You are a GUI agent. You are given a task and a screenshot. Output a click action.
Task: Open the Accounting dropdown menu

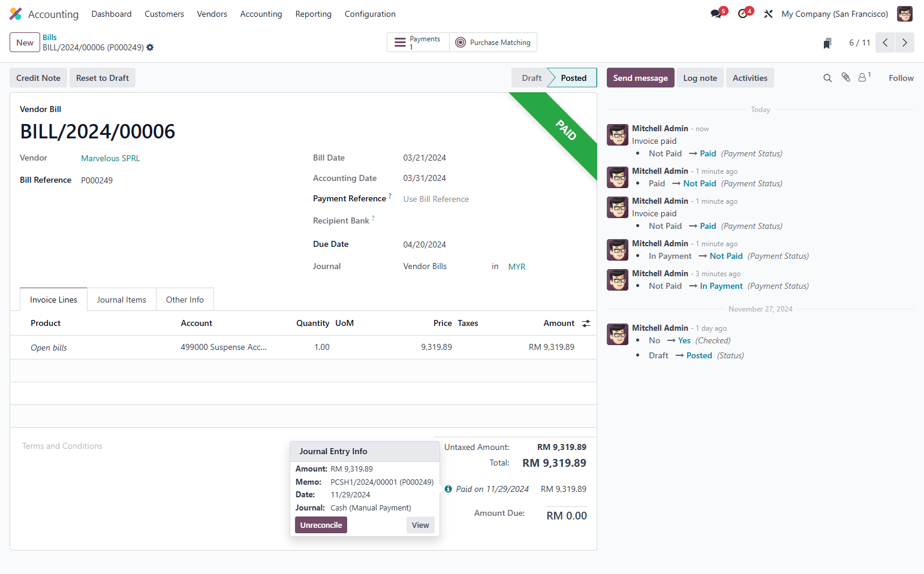coord(261,14)
